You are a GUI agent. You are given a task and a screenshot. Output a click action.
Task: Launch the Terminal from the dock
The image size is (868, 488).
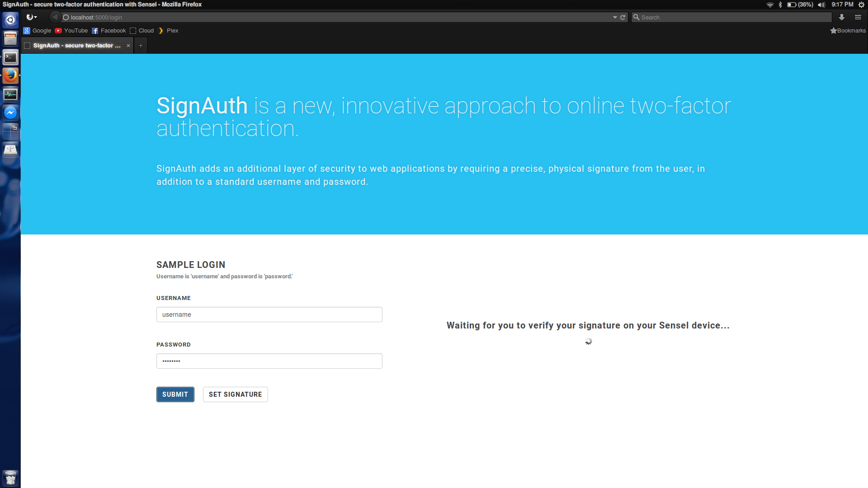click(x=10, y=57)
